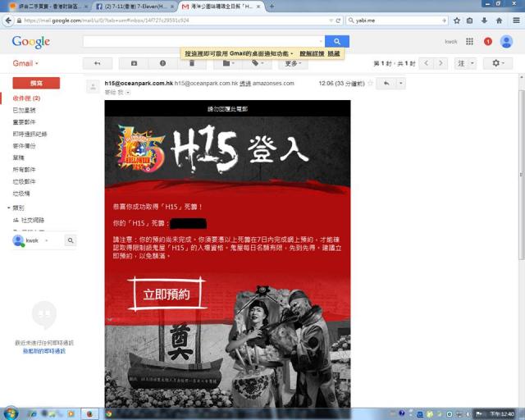Screen dimensions: 525x420
Task: Go to the browser home page icon
Action: (x=499, y=21)
